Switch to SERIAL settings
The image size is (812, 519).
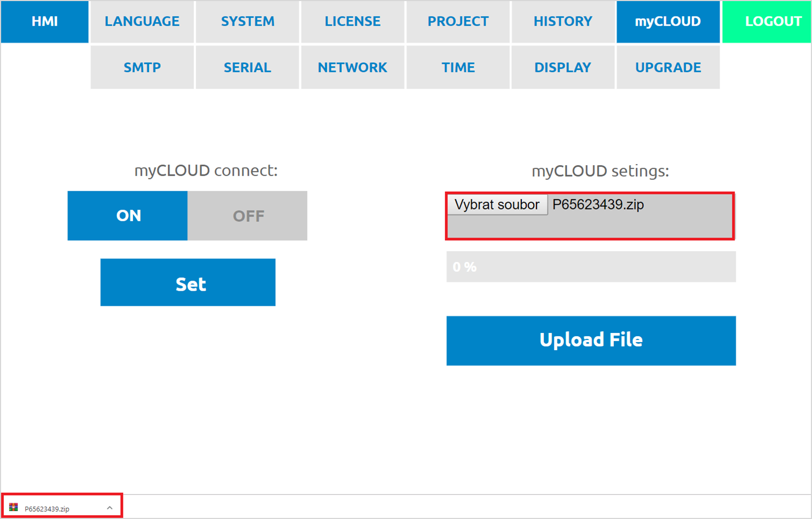click(x=247, y=67)
